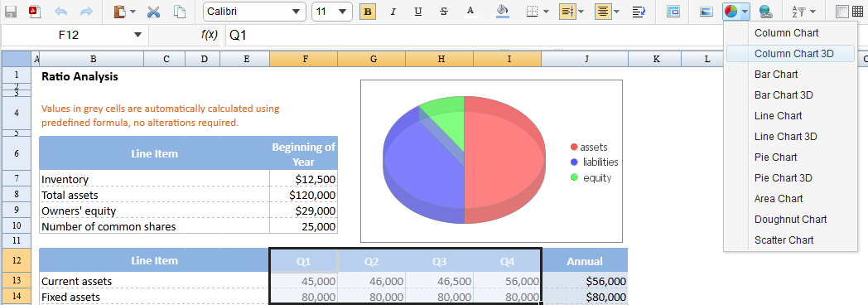The height and width of the screenshot is (305, 868).
Task: Undo the last action with the arrow icon
Action: 61,11
